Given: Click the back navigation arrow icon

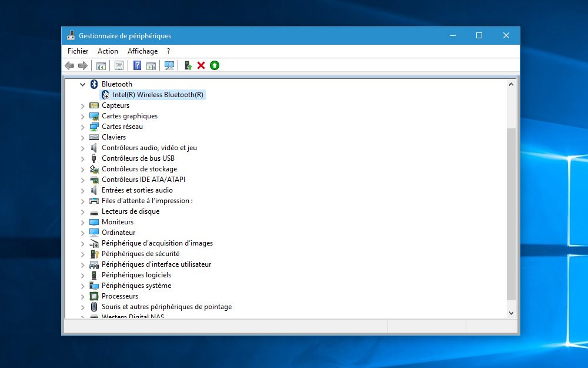Looking at the screenshot, I should 69,65.
